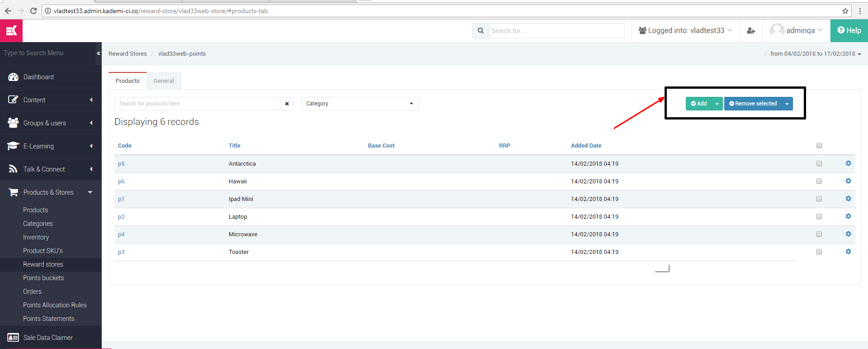This screenshot has width=868, height=349.
Task: Open Orders in sidebar submenu
Action: 32,292
